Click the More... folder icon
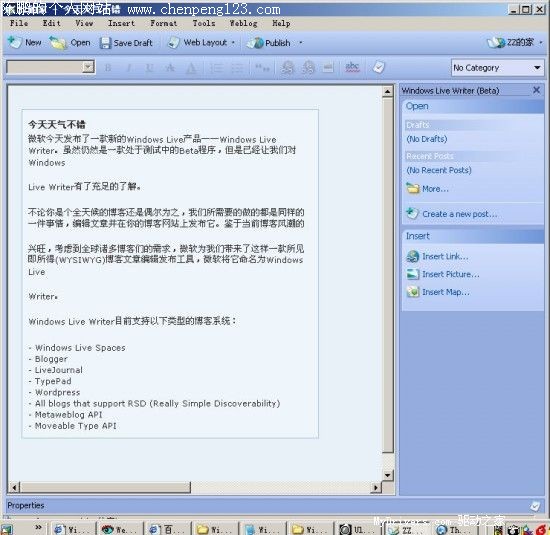This screenshot has width=550, height=535. [413, 188]
